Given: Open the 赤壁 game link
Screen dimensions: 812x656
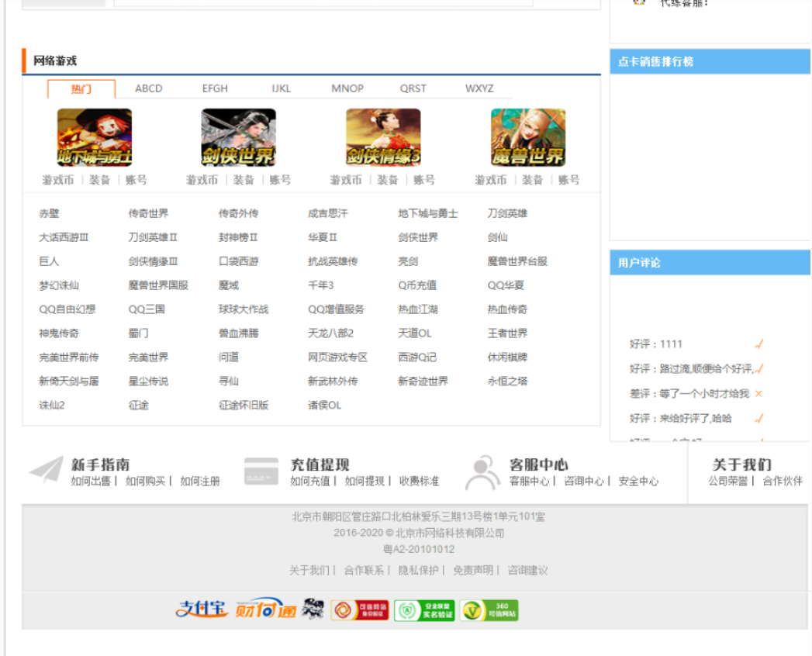Looking at the screenshot, I should point(49,213).
